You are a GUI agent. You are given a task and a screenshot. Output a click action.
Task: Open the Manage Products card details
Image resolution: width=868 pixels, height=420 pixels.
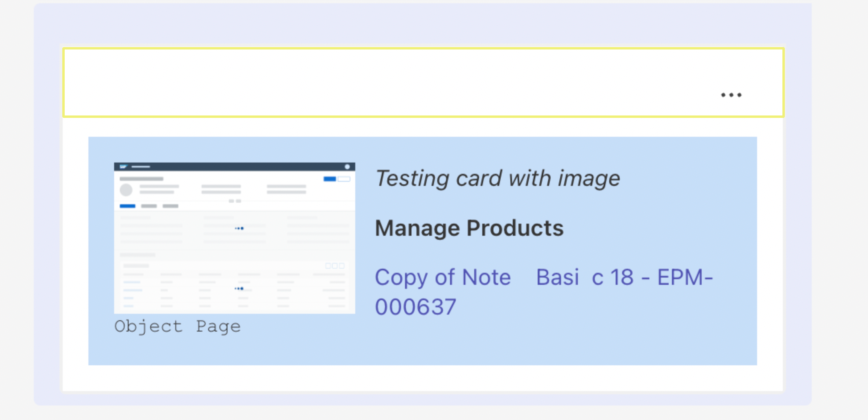[x=469, y=228]
